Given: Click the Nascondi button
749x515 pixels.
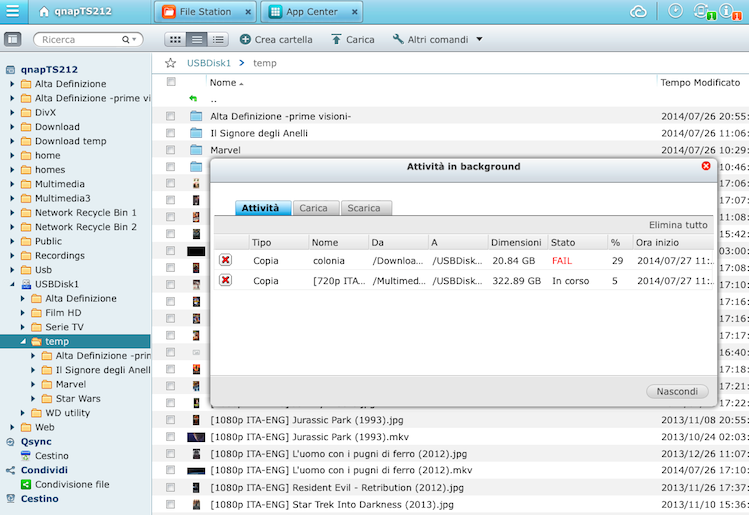Looking at the screenshot, I should click(677, 391).
